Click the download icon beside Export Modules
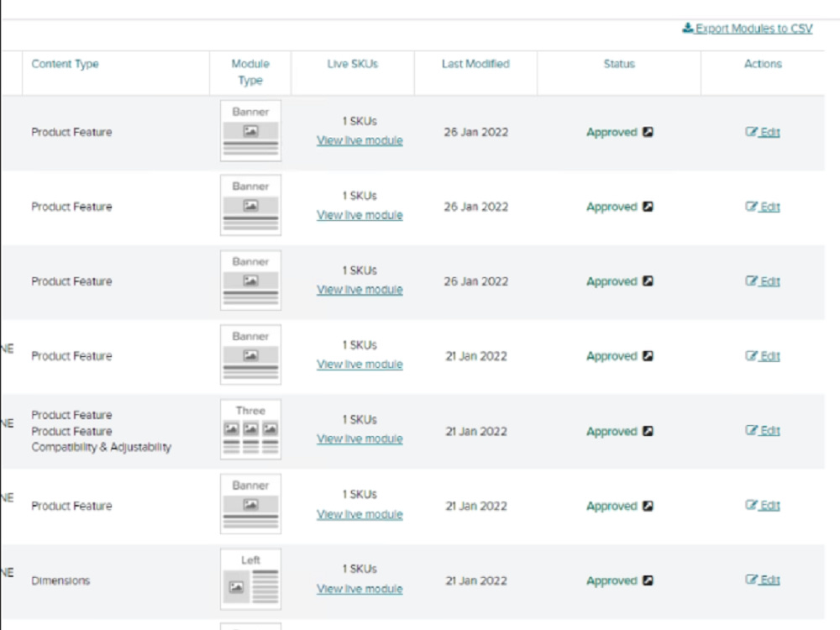This screenshot has height=630, width=840. tap(687, 28)
